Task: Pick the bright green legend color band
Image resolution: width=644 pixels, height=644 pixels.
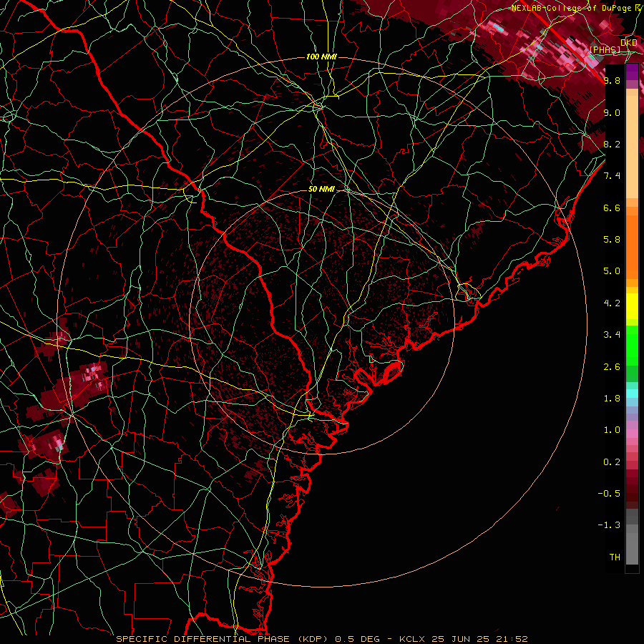Action: (632, 346)
